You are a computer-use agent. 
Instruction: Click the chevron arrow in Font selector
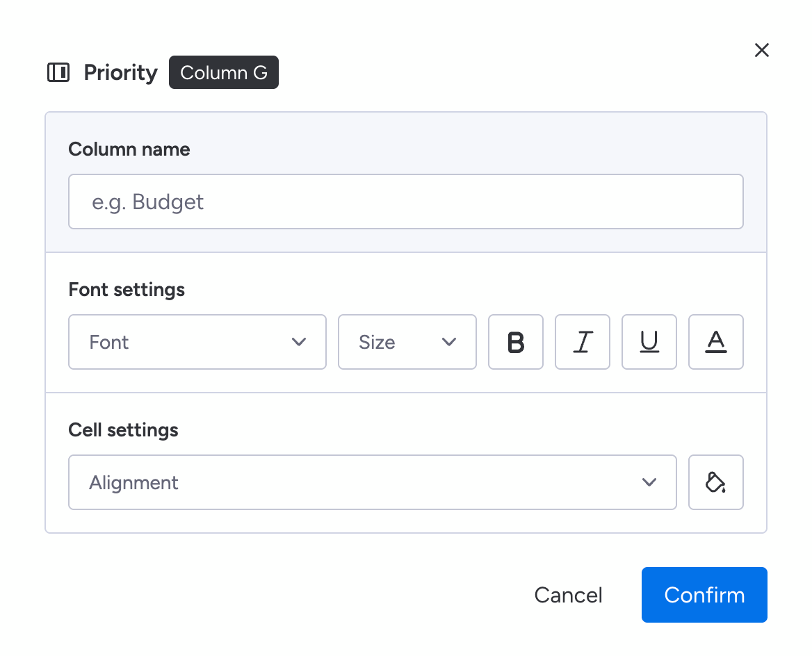(300, 342)
